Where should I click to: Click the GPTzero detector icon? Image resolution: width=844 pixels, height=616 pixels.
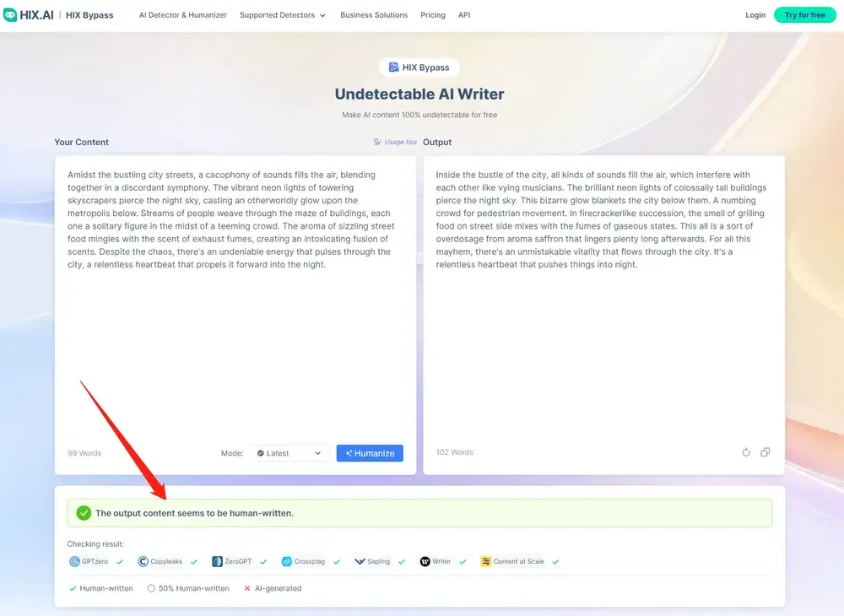click(75, 561)
